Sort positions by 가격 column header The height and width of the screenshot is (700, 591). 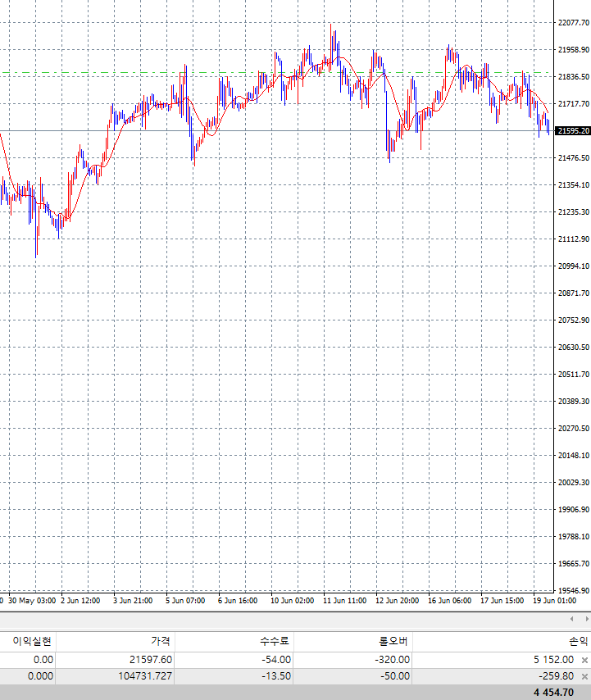[159, 641]
